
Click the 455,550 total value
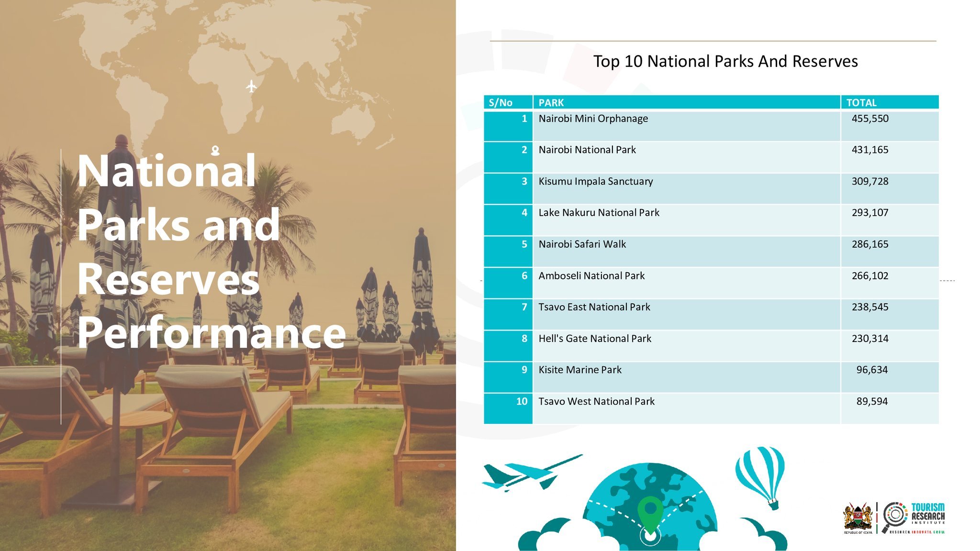(869, 119)
